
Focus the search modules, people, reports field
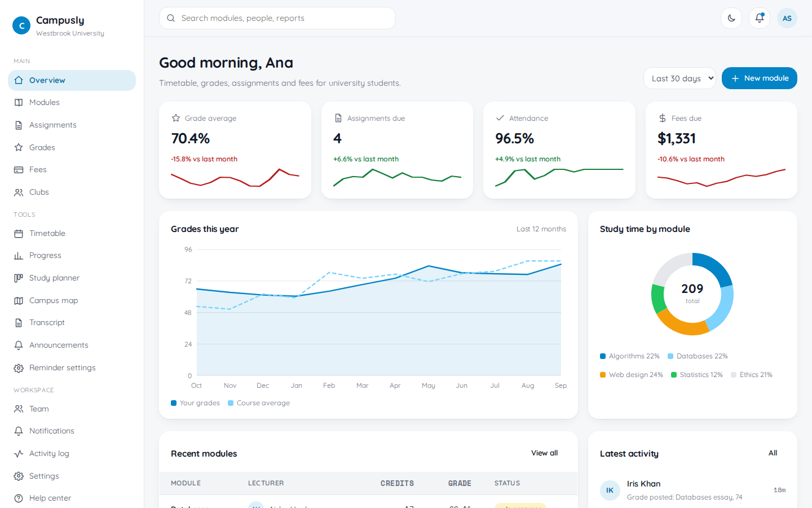pos(277,18)
